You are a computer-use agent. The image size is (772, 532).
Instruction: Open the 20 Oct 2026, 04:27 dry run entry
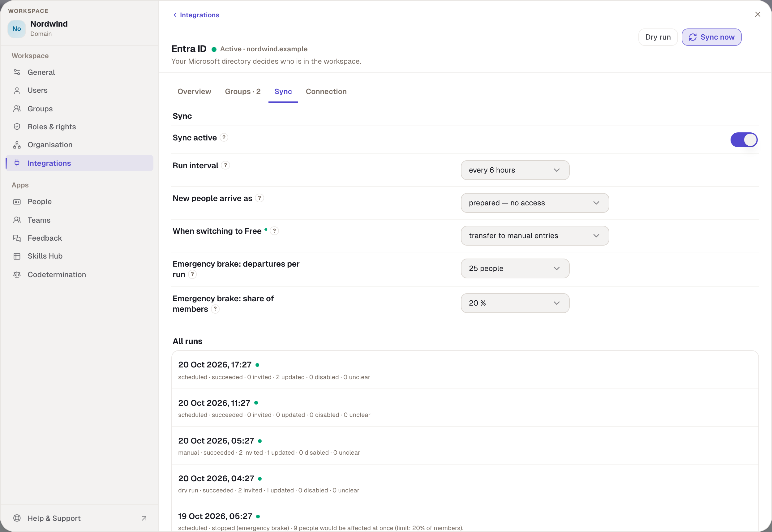click(x=465, y=483)
